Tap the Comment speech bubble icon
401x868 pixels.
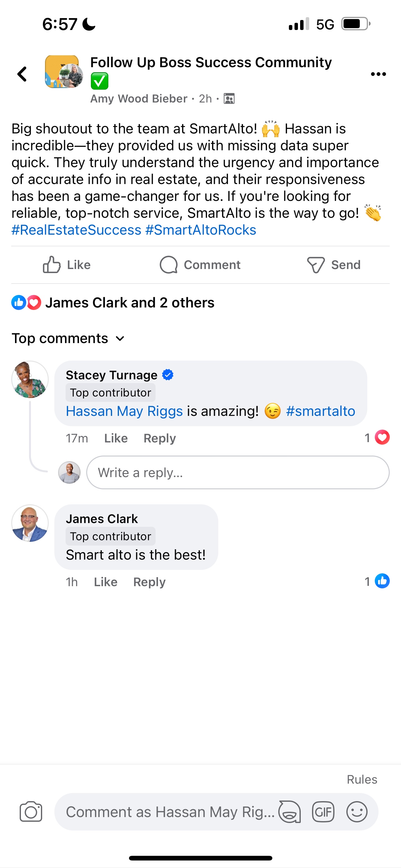pyautogui.click(x=169, y=265)
